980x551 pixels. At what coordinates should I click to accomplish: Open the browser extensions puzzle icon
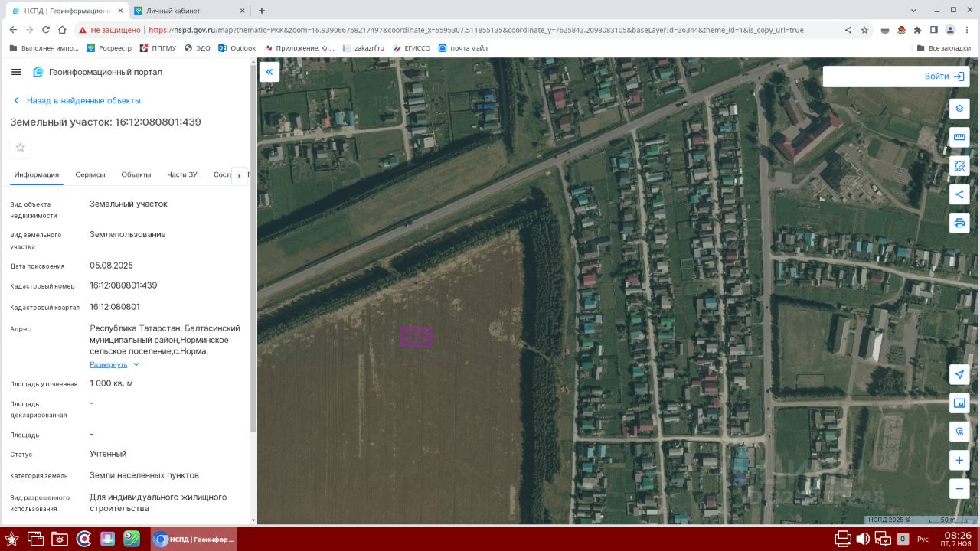[917, 30]
